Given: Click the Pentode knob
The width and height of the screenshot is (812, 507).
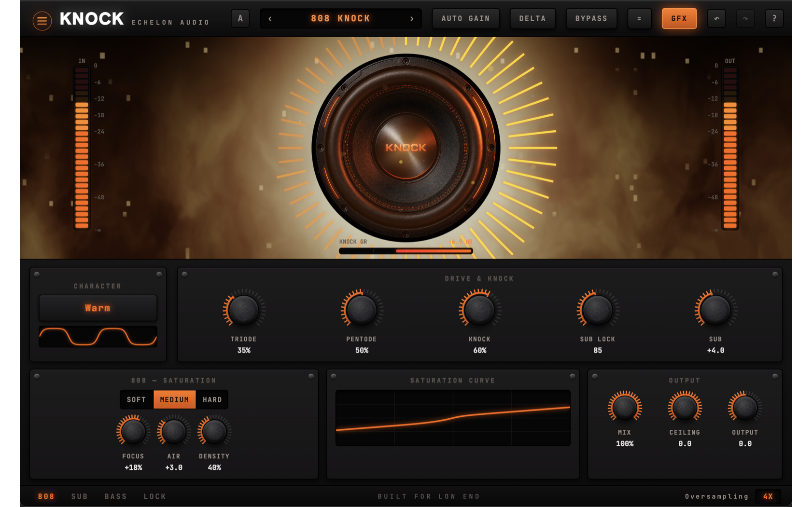Looking at the screenshot, I should [362, 310].
